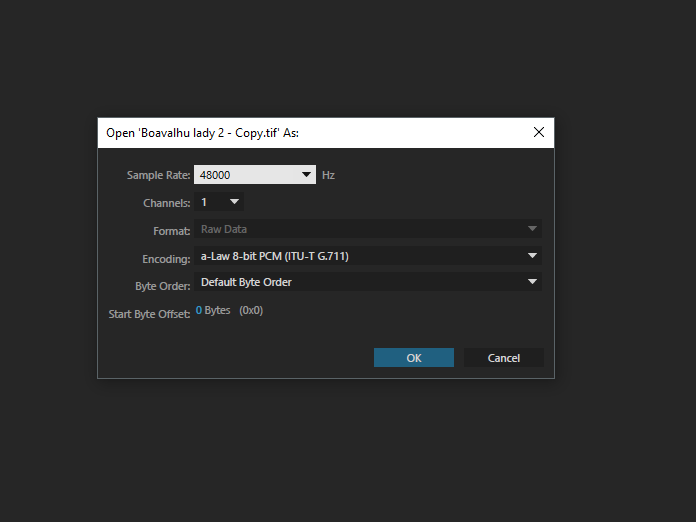Image resolution: width=696 pixels, height=522 pixels.
Task: Click OK to open the file
Action: click(x=414, y=358)
